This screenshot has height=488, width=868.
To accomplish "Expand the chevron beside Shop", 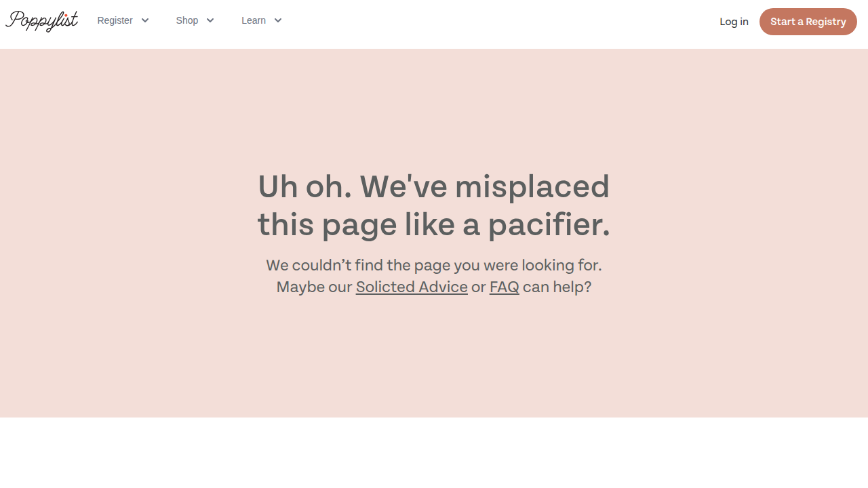I will coord(210,20).
